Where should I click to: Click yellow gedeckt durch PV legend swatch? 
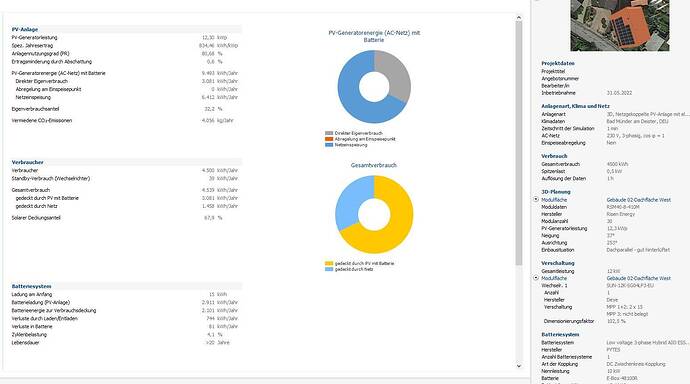pos(329,263)
